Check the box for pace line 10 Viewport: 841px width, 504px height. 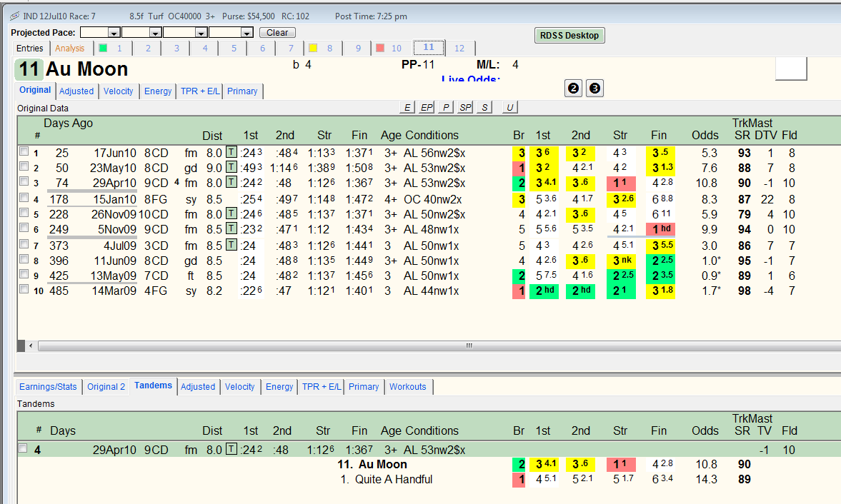pos(24,289)
